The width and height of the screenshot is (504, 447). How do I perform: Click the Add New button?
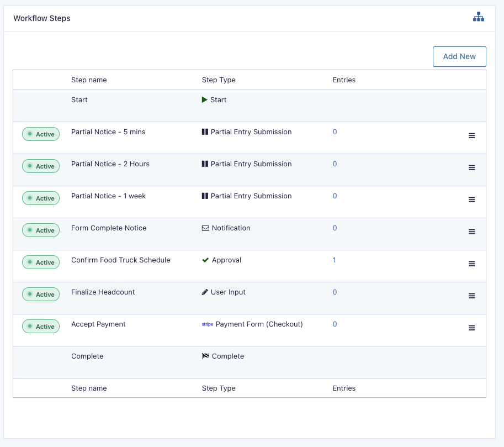point(459,57)
